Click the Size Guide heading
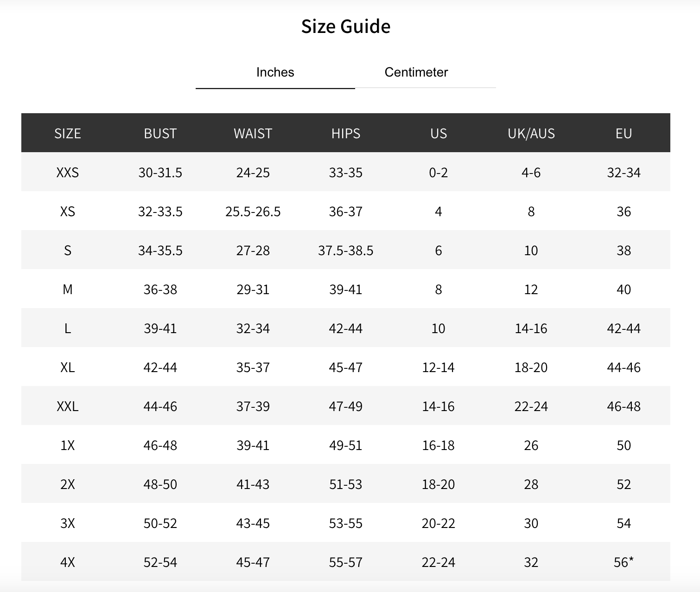 (x=346, y=26)
